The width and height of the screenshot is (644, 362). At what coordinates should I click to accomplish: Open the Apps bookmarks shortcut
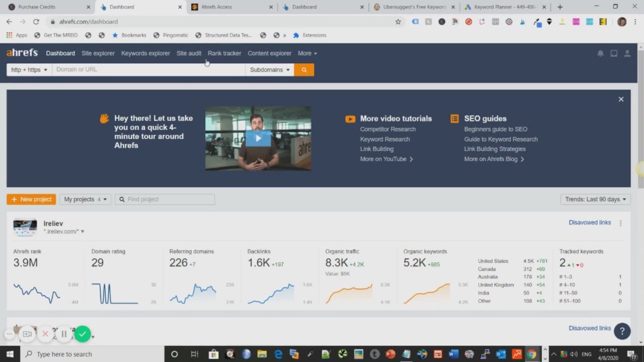point(17,35)
